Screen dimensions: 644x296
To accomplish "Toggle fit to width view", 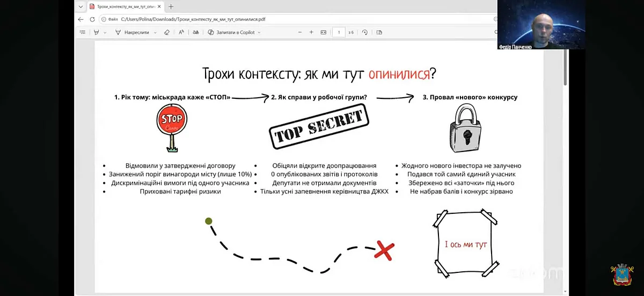I will click(x=324, y=32).
